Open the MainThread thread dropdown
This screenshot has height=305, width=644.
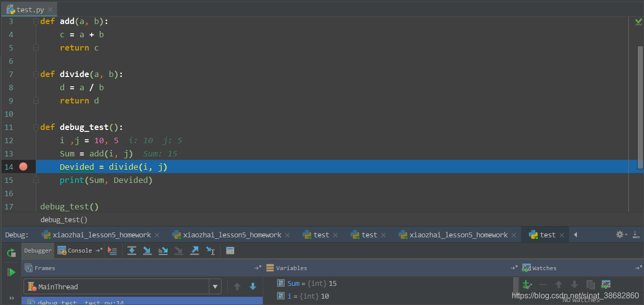pyautogui.click(x=215, y=286)
